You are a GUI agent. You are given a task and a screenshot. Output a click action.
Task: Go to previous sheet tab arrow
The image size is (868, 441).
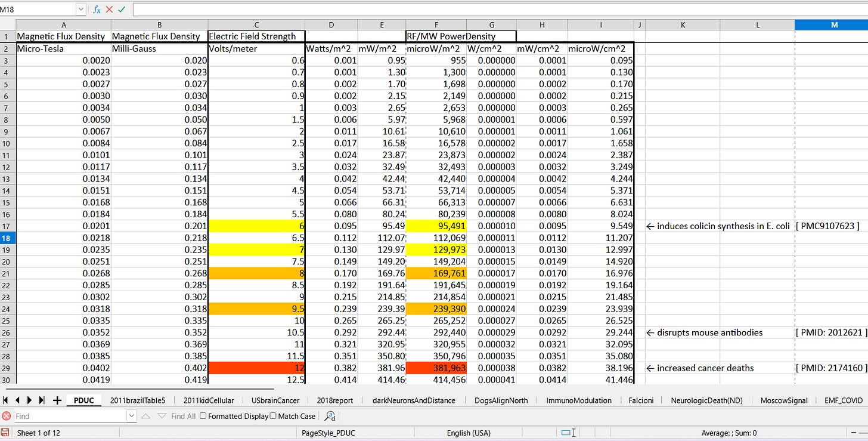pyautogui.click(x=18, y=400)
